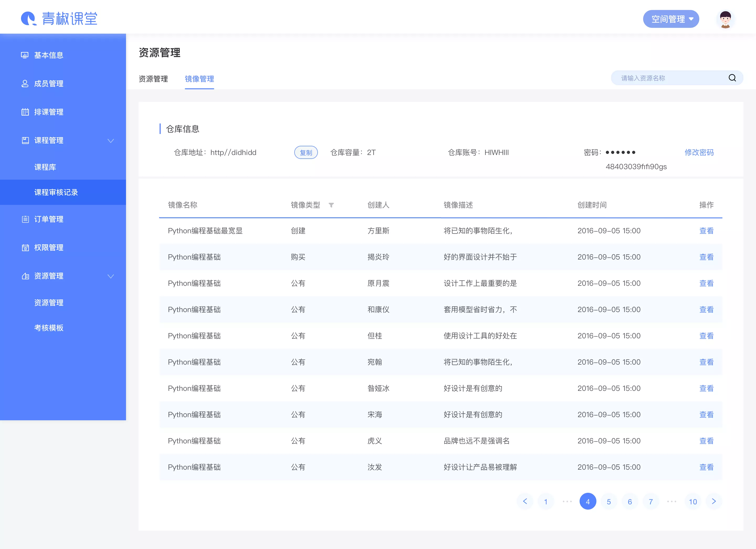
Task: Open the 空间管理 dropdown
Action: point(671,19)
